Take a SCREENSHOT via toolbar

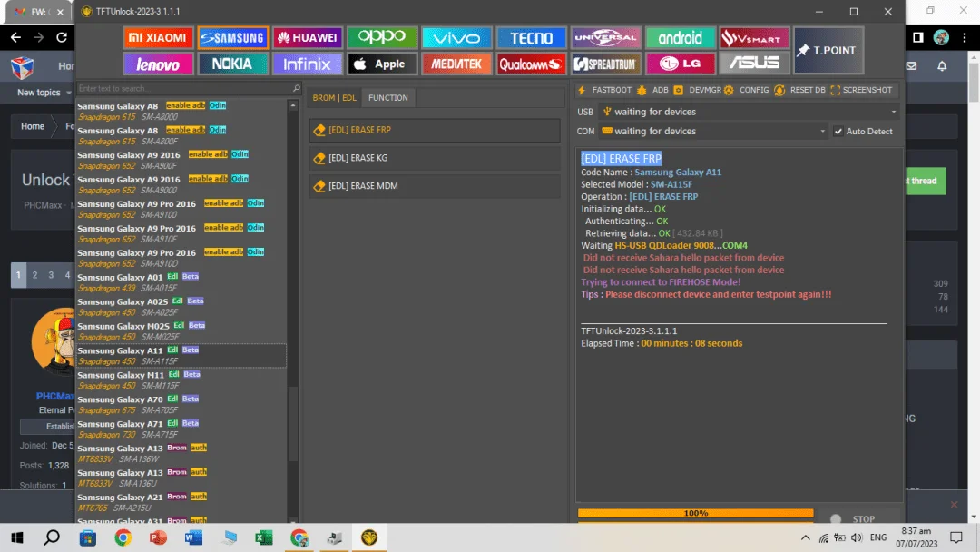coord(861,90)
